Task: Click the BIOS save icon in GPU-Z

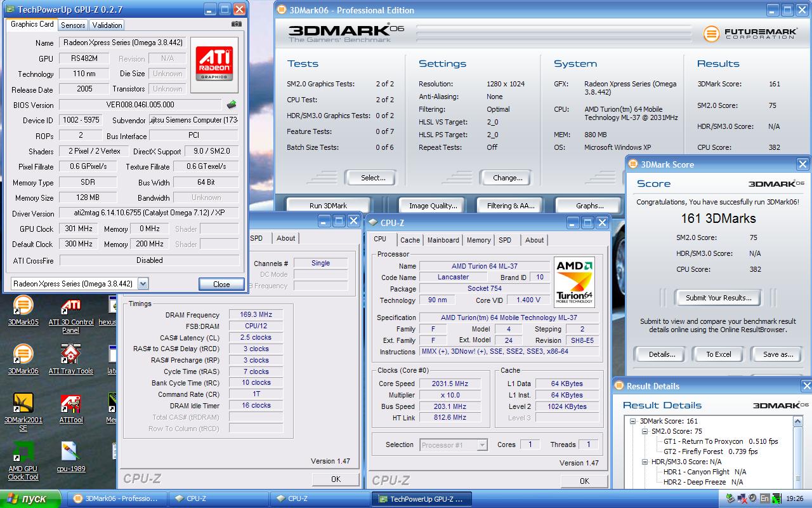Action: 232,105
